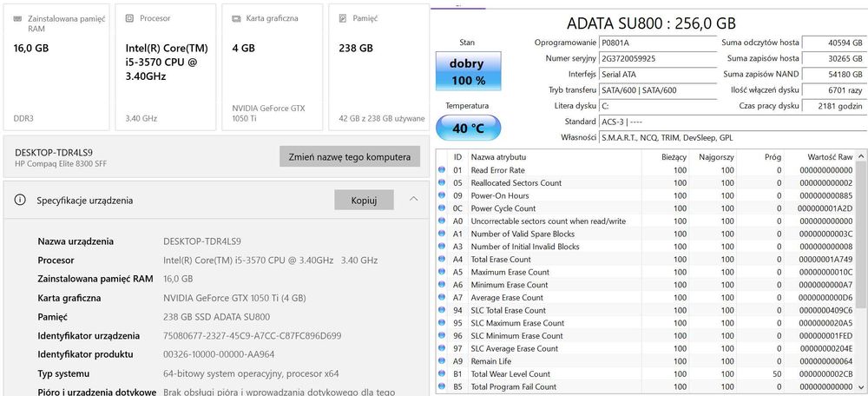Click threshold value 50 in Total Wear Level row

(x=777, y=373)
